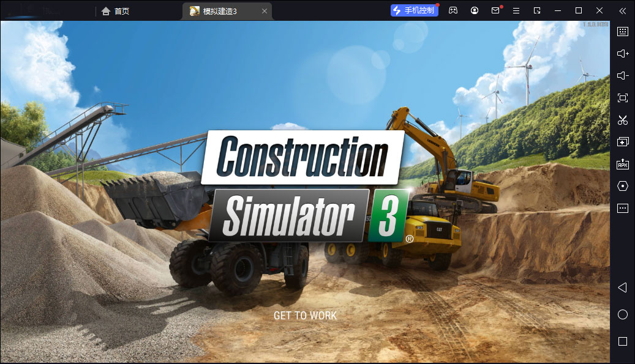
Task: Collapse the right sidebar with double chevron
Action: (622, 11)
